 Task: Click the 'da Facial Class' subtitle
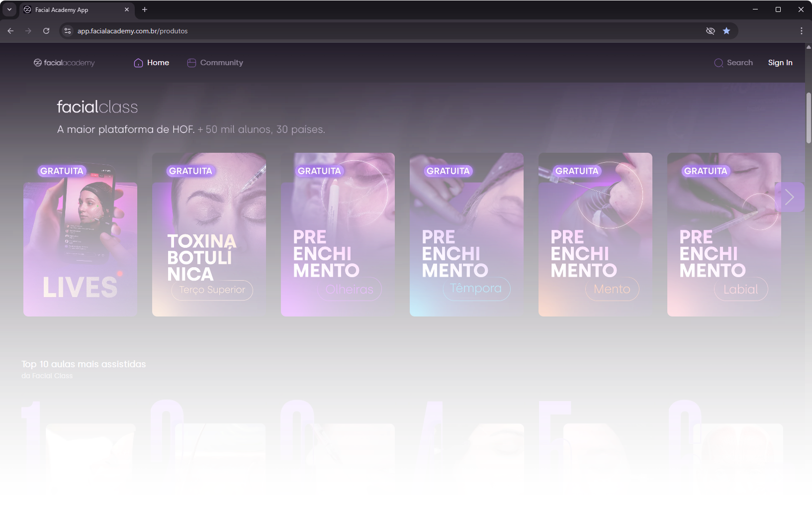(x=47, y=376)
